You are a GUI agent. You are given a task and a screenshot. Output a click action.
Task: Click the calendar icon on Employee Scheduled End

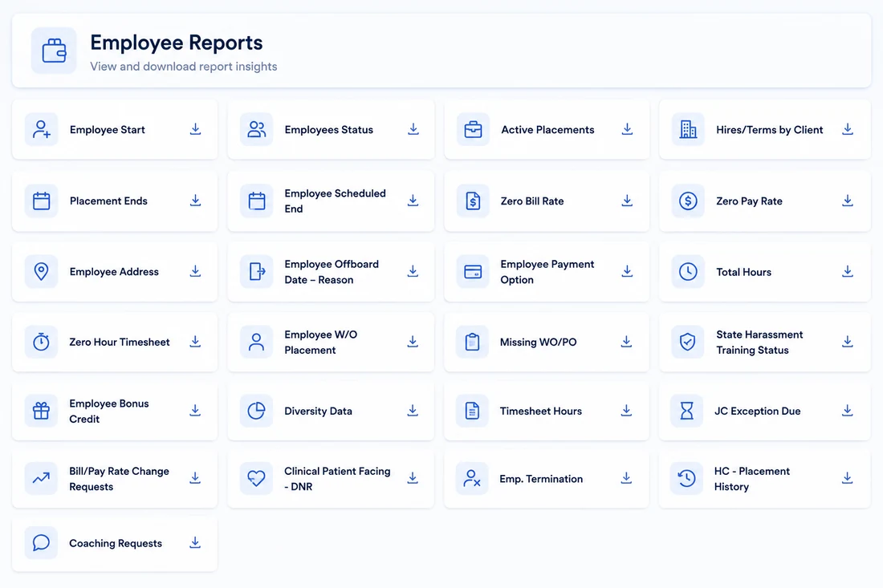point(256,201)
